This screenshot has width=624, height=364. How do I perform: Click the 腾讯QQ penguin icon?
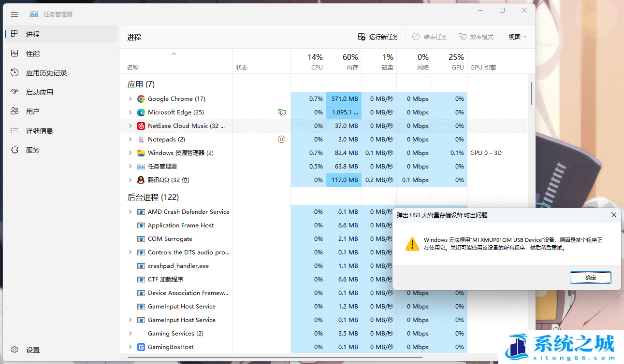(x=141, y=180)
